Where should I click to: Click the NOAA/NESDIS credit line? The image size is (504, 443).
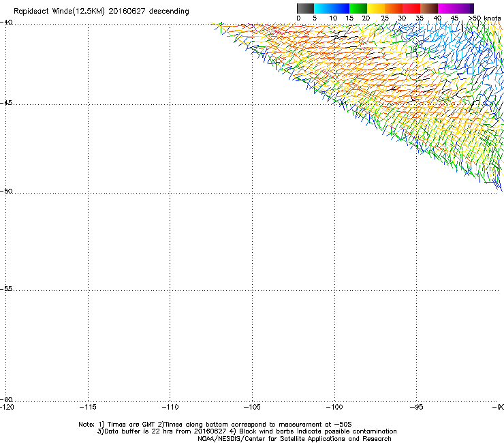tap(294, 439)
